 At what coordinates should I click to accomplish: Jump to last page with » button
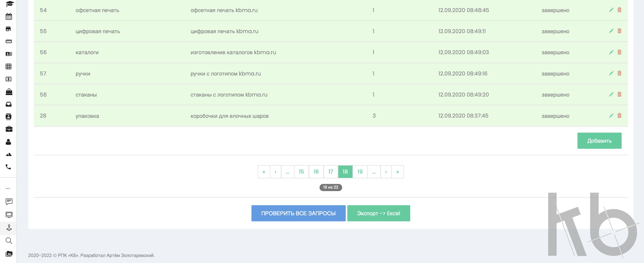(x=397, y=172)
